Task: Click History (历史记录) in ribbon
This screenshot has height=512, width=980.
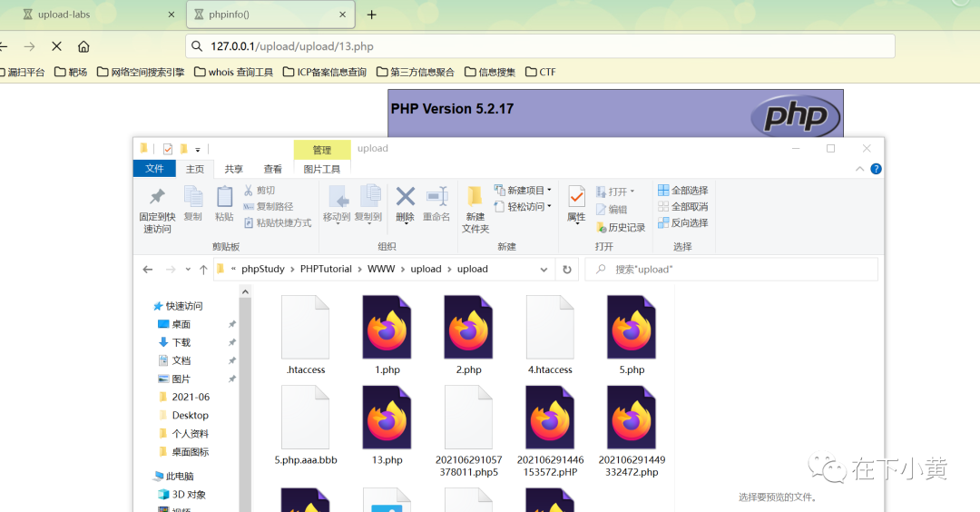Action: pyautogui.click(x=621, y=228)
